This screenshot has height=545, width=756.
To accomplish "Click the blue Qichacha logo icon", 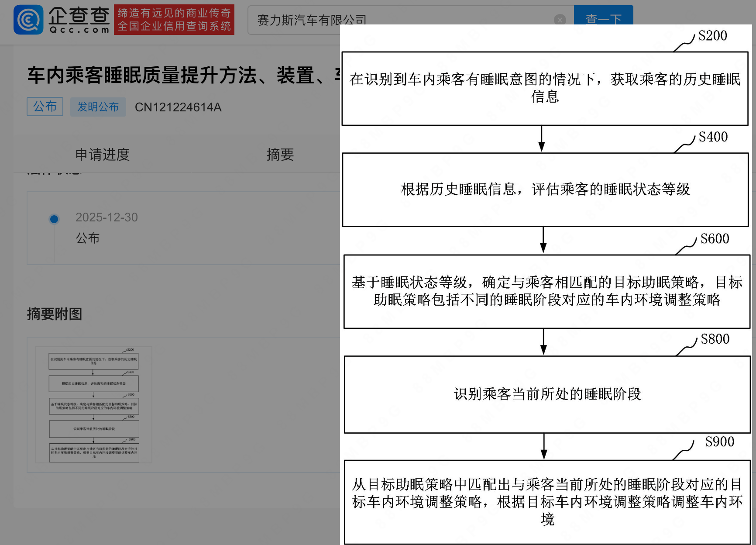I will 28,20.
